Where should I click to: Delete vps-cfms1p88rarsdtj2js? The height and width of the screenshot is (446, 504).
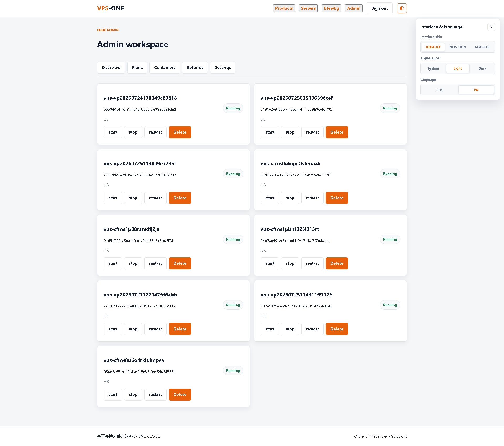(x=180, y=263)
